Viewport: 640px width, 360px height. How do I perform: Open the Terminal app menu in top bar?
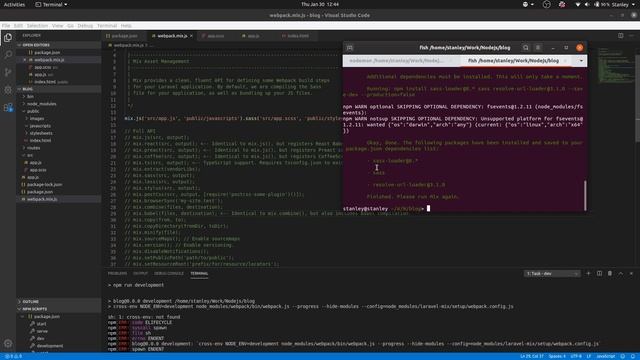pos(51,4)
